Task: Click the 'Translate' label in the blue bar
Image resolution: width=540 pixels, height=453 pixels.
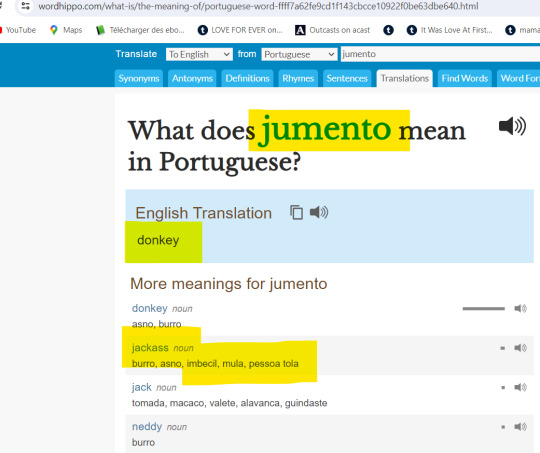Action: 136,54
